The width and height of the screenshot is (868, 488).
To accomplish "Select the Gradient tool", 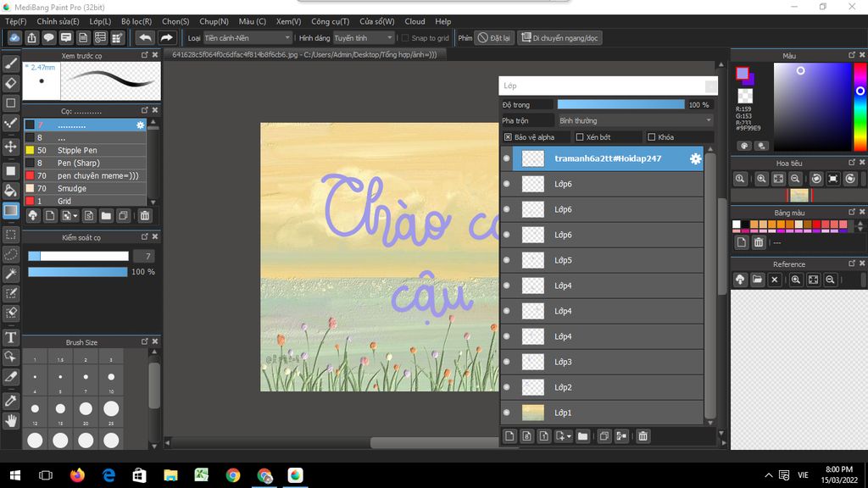I will point(10,210).
